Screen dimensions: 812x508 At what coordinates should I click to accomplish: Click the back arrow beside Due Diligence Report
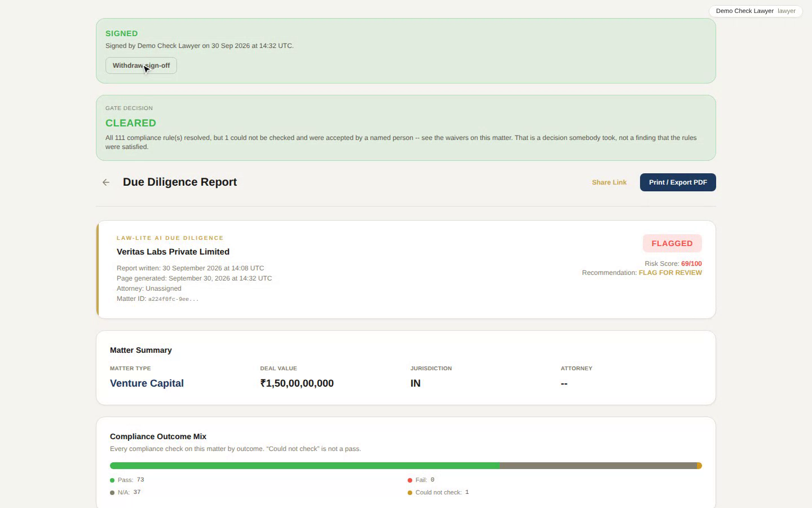[x=106, y=182]
